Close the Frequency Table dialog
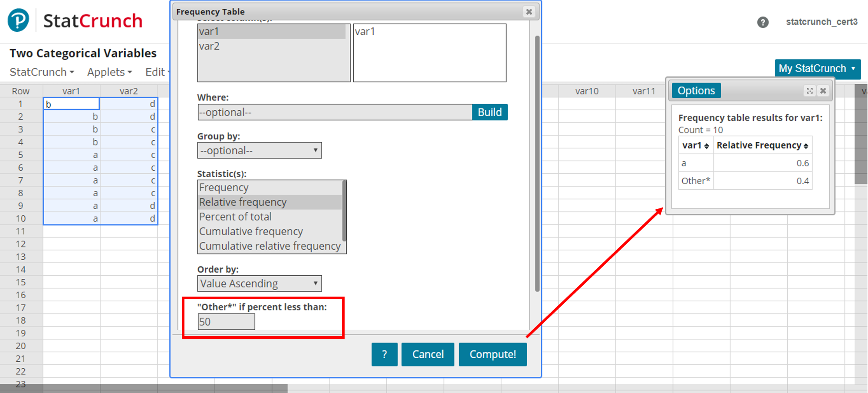868x393 pixels. [529, 12]
